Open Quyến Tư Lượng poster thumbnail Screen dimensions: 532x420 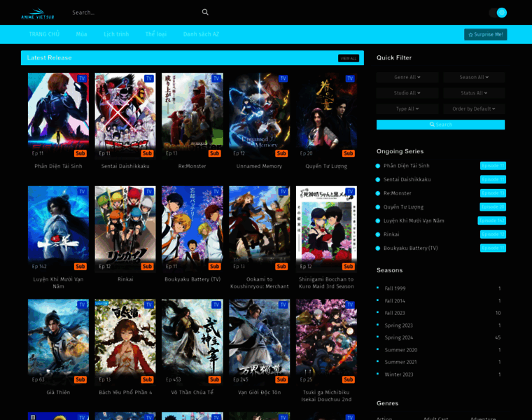tap(326, 115)
